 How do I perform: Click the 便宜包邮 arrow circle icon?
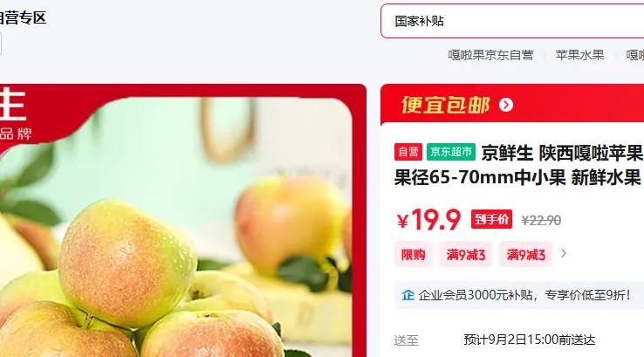[x=506, y=105]
